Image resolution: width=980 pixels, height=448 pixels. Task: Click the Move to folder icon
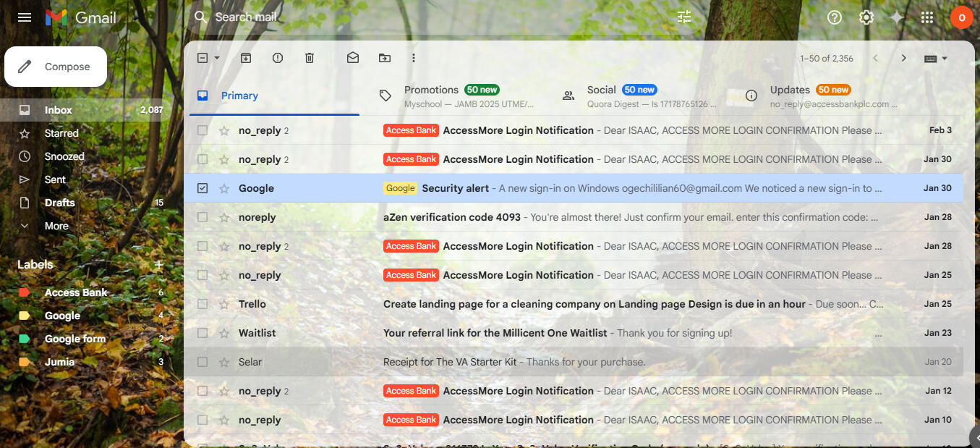tap(385, 58)
